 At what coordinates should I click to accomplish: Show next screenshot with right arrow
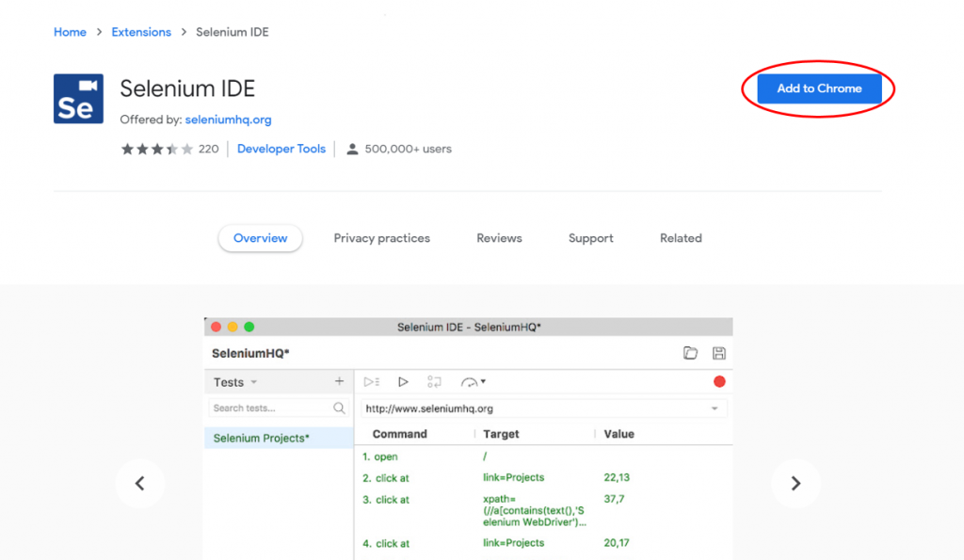pos(795,483)
